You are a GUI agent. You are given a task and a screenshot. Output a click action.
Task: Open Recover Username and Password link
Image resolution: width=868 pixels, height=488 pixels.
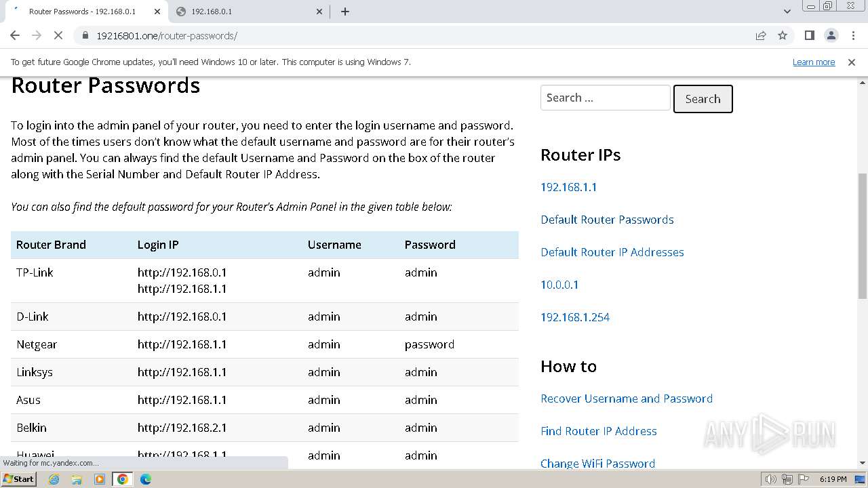627,399
